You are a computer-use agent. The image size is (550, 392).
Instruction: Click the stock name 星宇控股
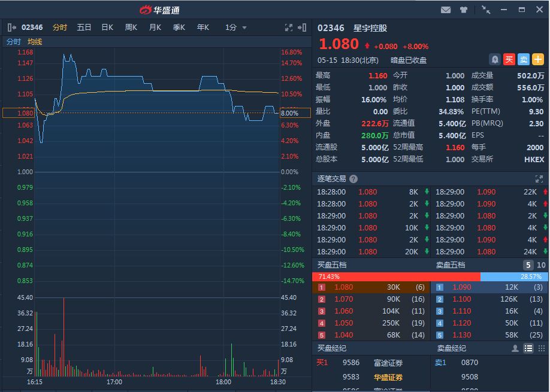coord(370,28)
